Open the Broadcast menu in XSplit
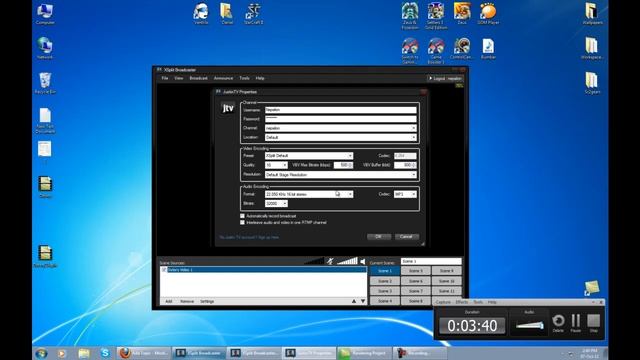Image resolution: width=640 pixels, height=360 pixels. pos(198,78)
